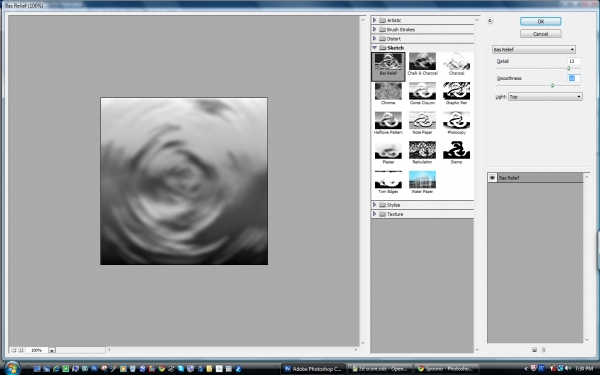The width and height of the screenshot is (600, 375).
Task: Apply the Reticulation filter thumbnail
Action: coord(422,150)
